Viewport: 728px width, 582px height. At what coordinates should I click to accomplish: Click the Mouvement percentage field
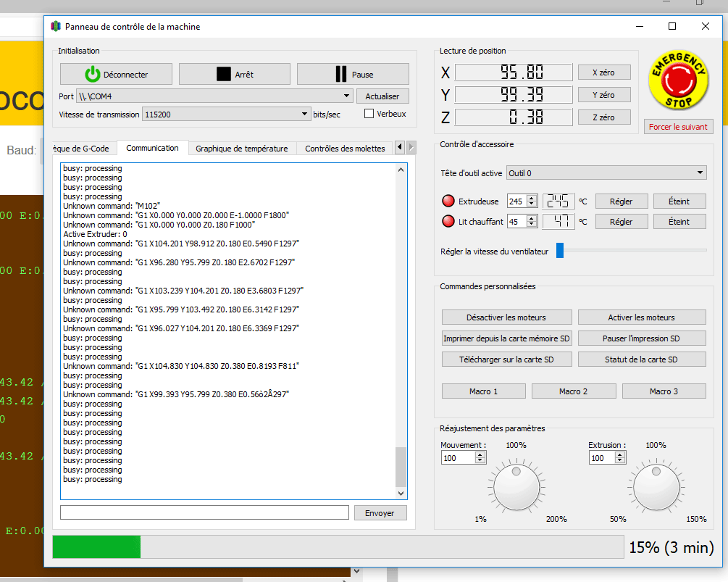point(459,458)
